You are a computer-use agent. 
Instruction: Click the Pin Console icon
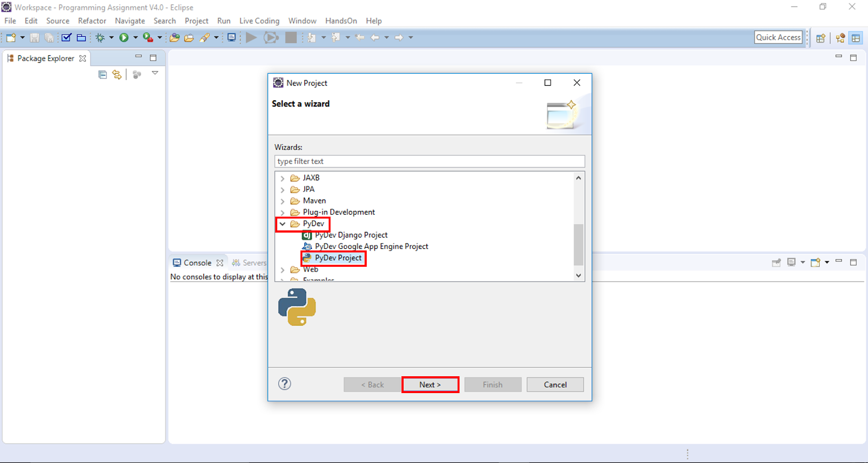(x=776, y=263)
